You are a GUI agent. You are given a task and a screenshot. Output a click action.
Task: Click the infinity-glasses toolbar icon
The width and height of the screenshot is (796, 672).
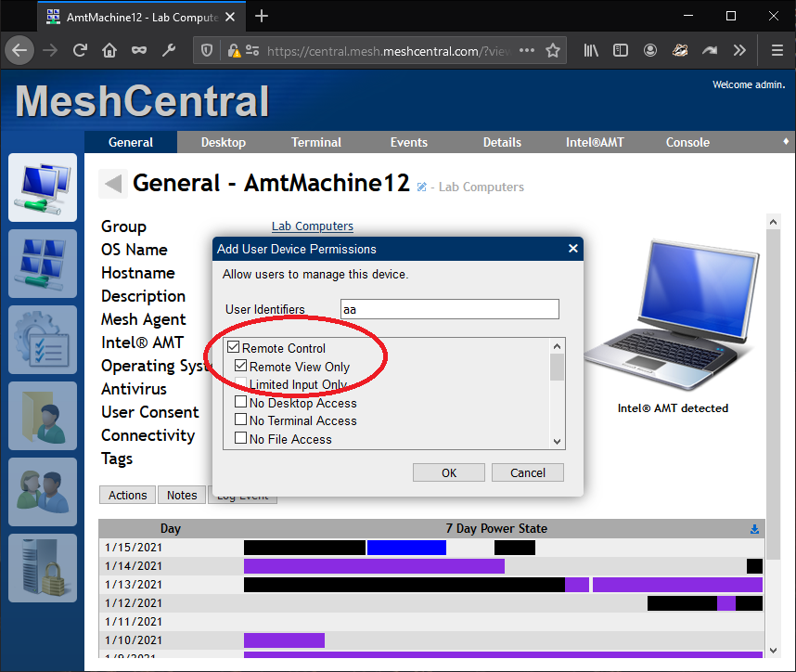(139, 50)
